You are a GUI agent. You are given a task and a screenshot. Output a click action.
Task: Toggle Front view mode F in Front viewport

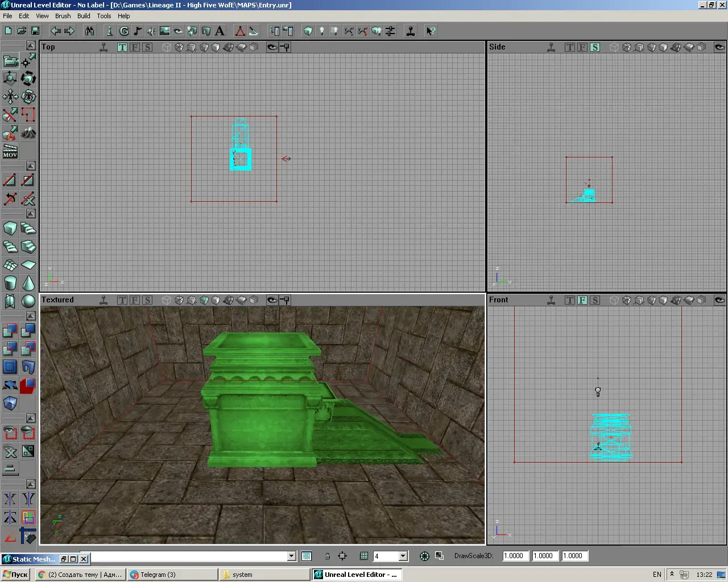tap(582, 300)
